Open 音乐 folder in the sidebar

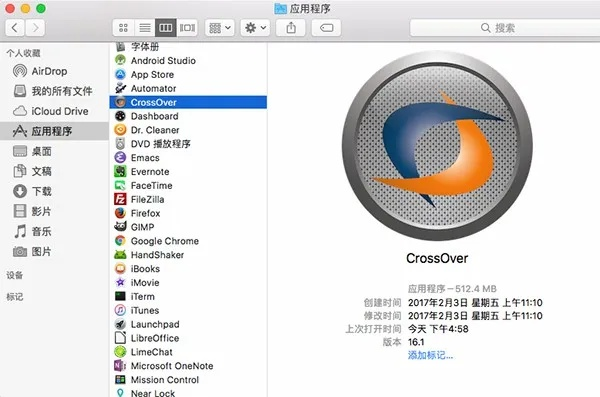point(54,231)
